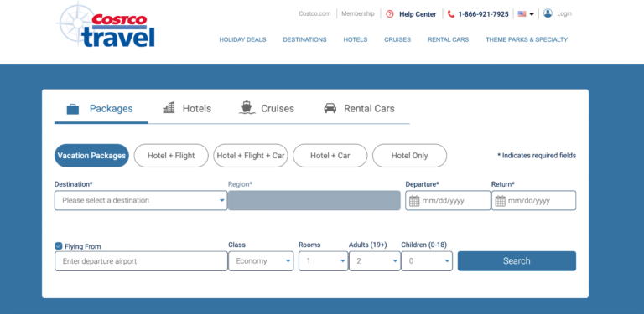Image resolution: width=644 pixels, height=314 pixels.
Task: Open the Theme Parks & Specialty menu
Action: (x=527, y=39)
